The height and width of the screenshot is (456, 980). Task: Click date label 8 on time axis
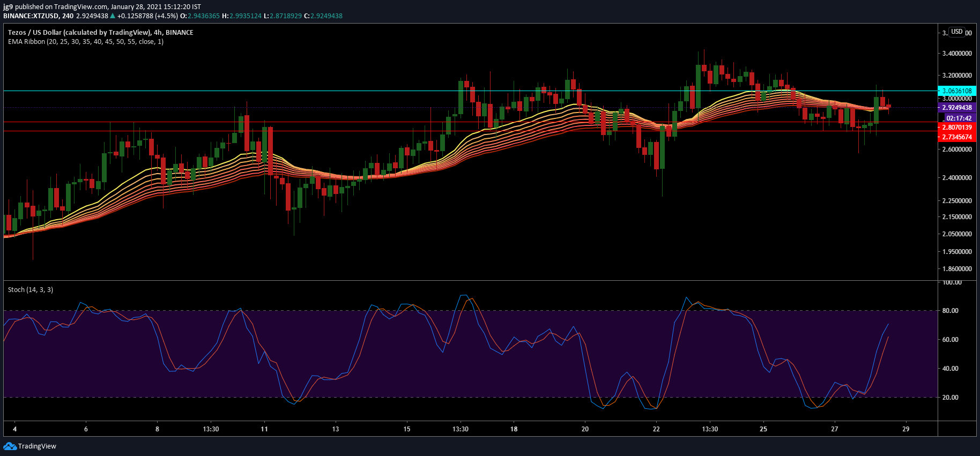click(157, 429)
